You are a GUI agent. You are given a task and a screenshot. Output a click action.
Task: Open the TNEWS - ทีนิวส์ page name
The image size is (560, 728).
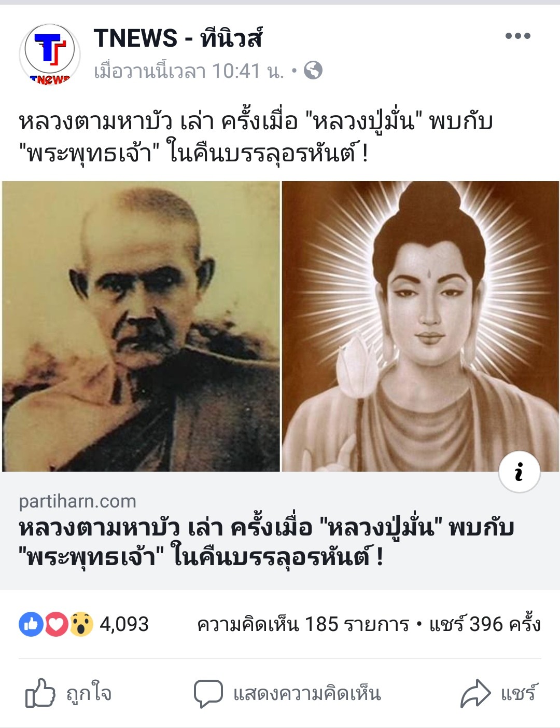(178, 38)
